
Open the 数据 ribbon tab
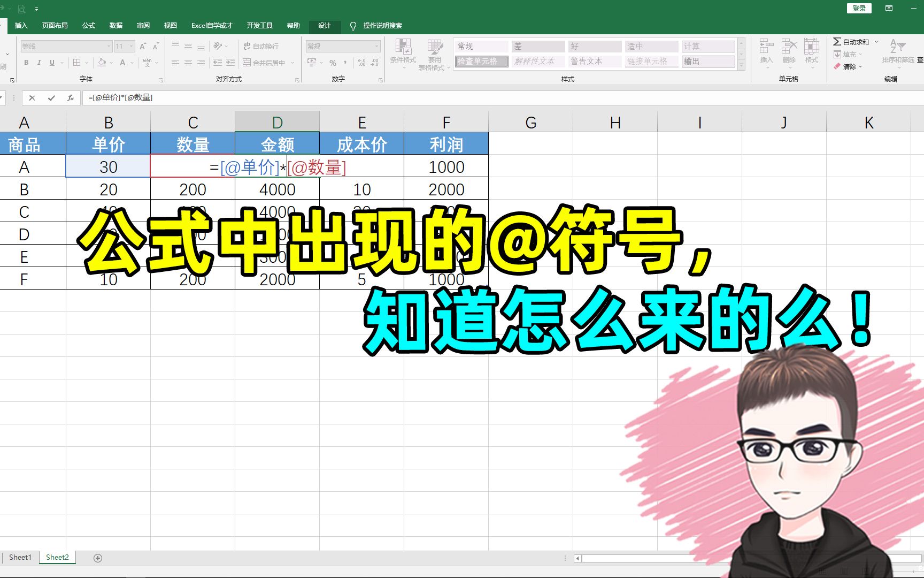(116, 26)
